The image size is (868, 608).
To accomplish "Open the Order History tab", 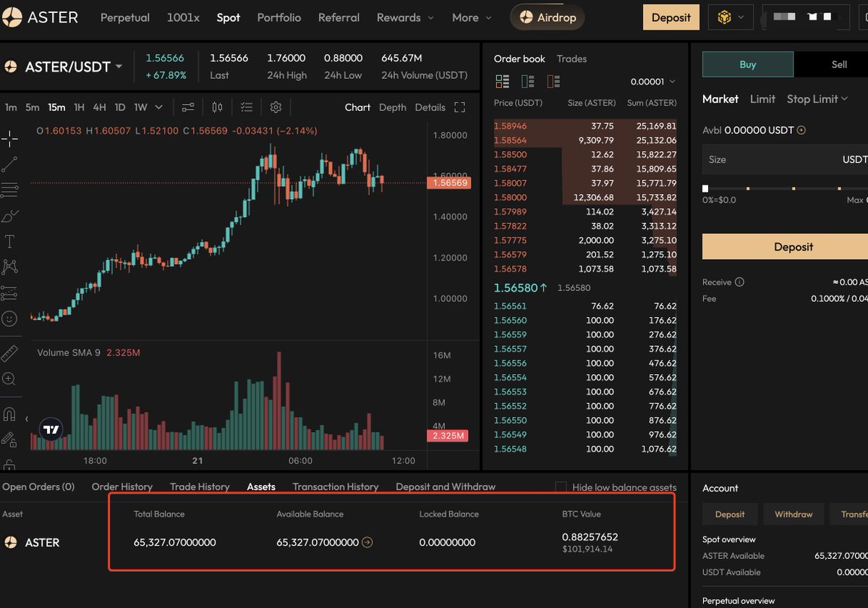I will coord(122,487).
